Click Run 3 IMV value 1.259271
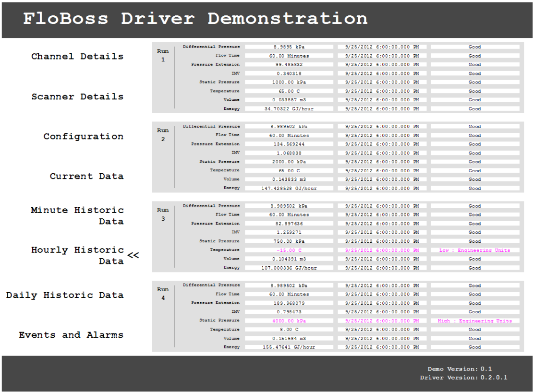 click(289, 232)
